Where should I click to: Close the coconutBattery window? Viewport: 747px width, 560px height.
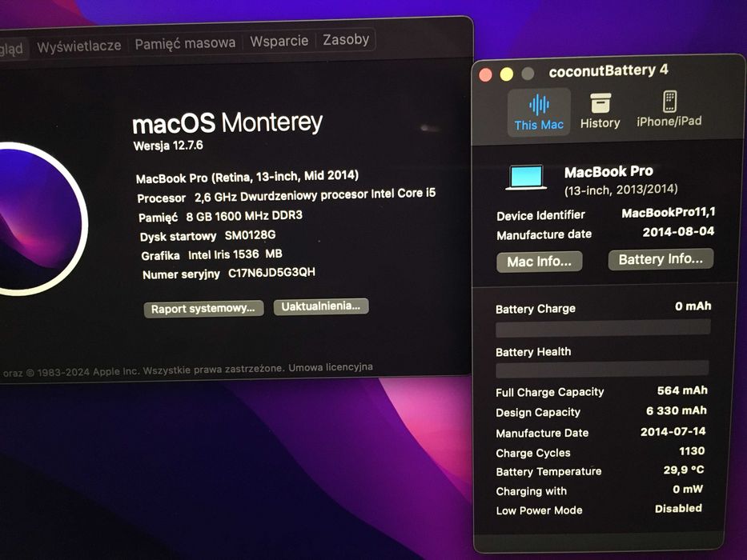pyautogui.click(x=485, y=75)
